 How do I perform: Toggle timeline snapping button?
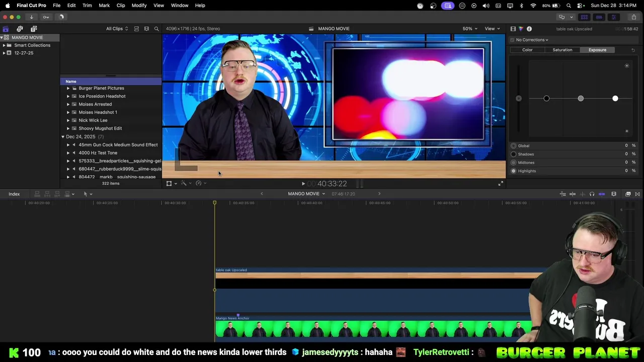601,194
